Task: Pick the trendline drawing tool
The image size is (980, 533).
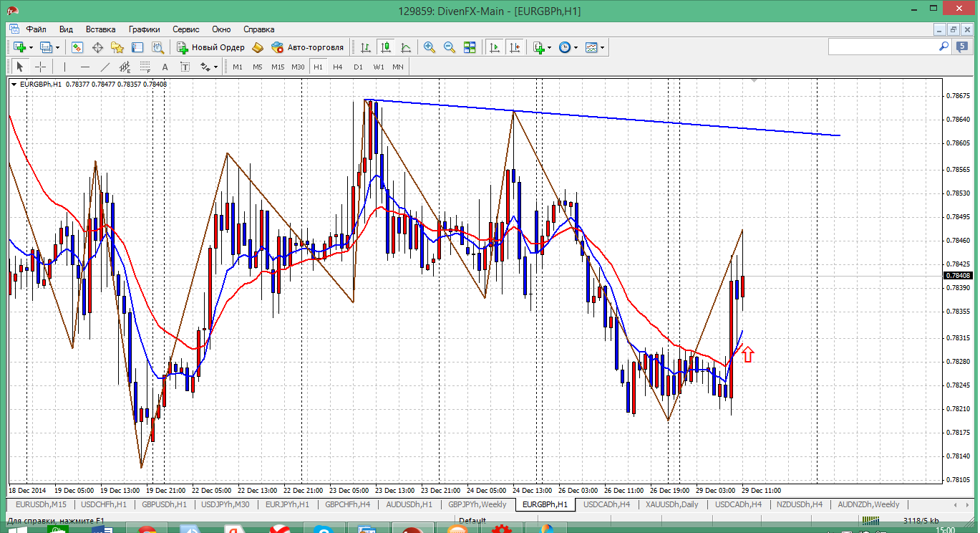Action: tap(105, 67)
